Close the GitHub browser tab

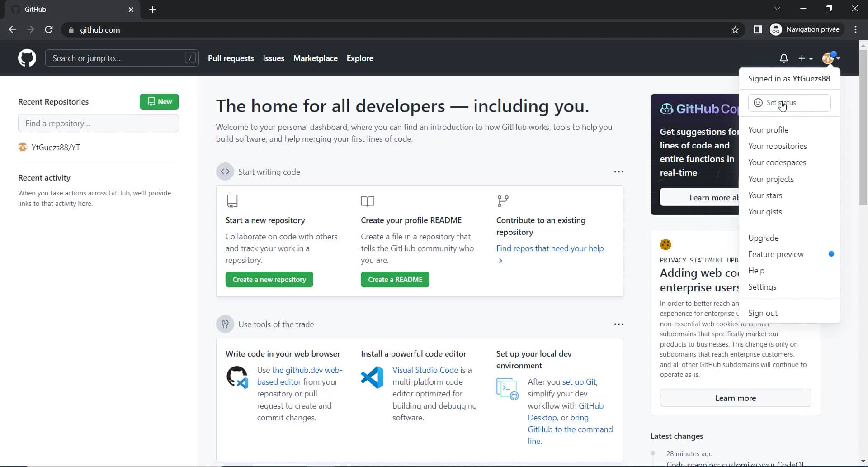click(131, 10)
